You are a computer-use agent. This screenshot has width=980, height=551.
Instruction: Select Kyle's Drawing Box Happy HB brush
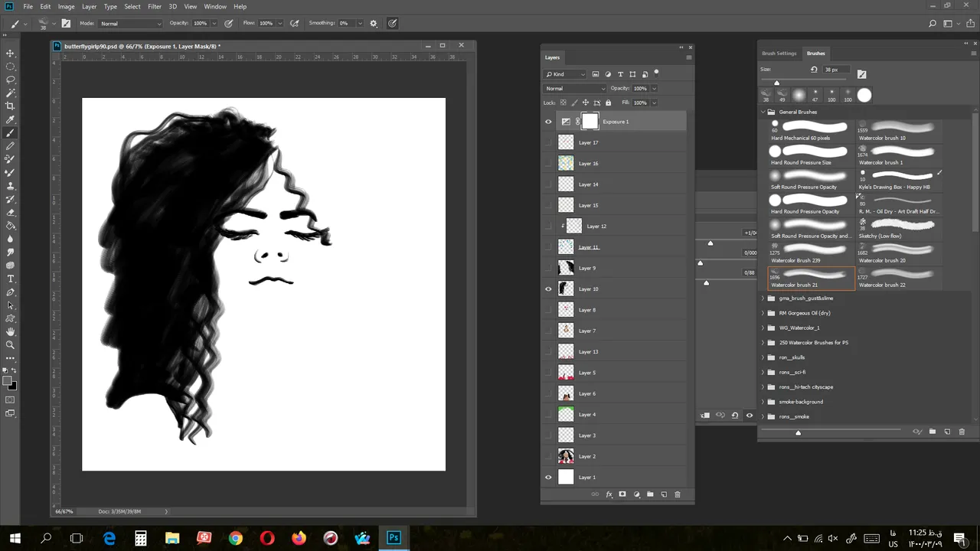pyautogui.click(x=899, y=180)
